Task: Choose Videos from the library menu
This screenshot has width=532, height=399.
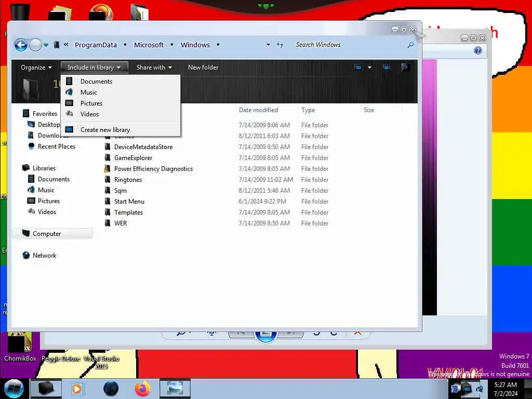Action: [121, 114]
